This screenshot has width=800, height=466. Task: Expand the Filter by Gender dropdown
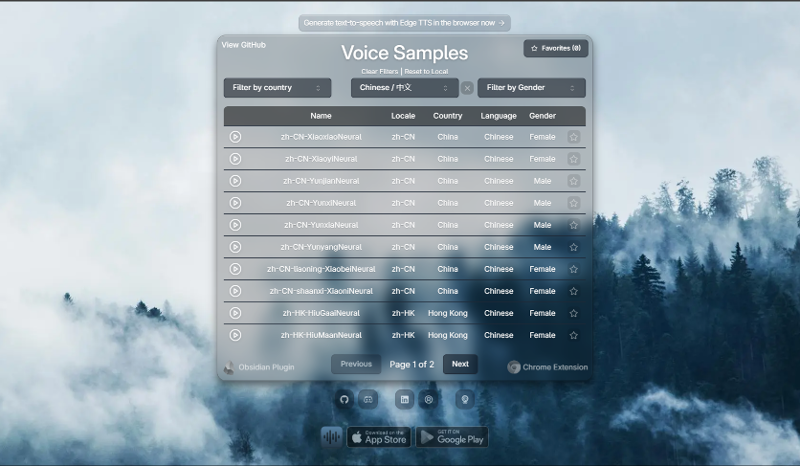(x=531, y=88)
